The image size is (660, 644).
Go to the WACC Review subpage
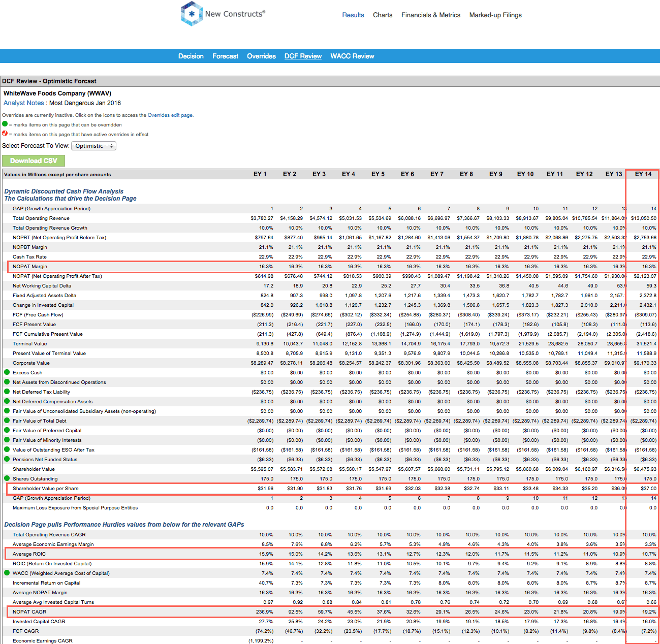[x=353, y=56]
